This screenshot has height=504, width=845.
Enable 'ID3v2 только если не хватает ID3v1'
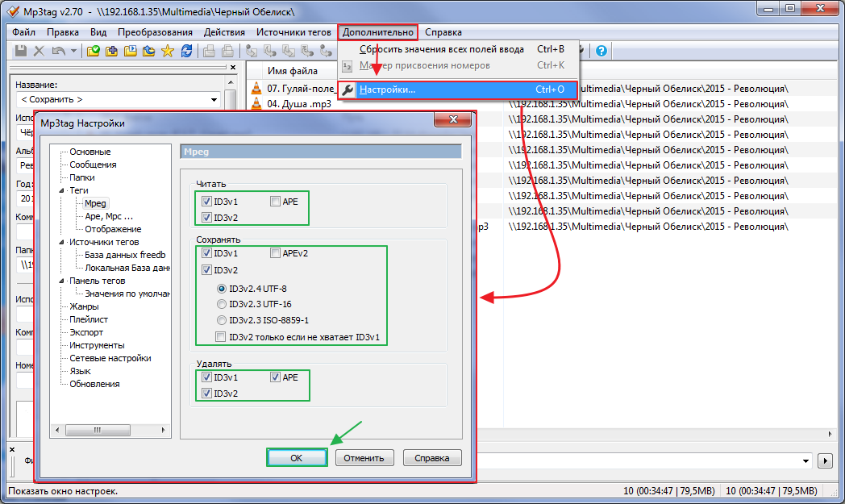point(220,337)
